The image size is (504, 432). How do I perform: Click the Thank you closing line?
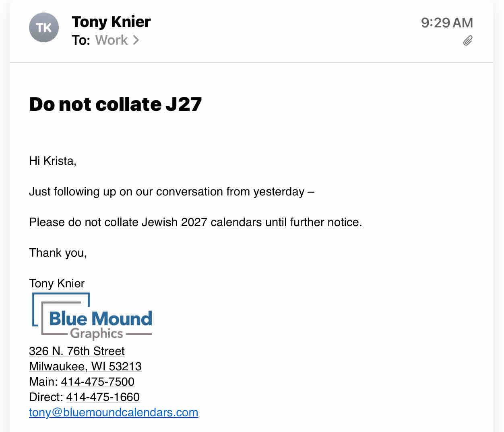[x=58, y=253]
